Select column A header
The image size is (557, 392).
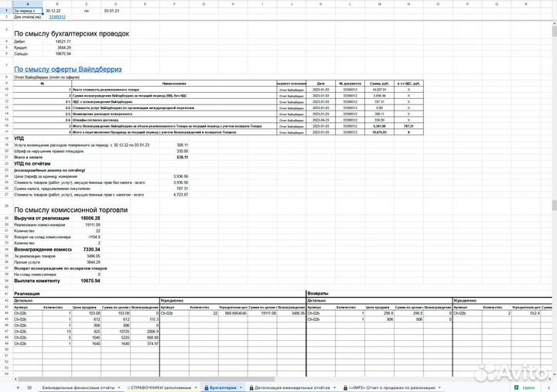29,4
